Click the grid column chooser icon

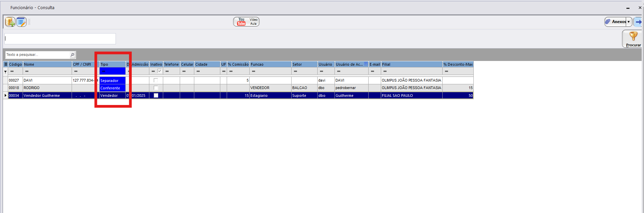(x=5, y=64)
